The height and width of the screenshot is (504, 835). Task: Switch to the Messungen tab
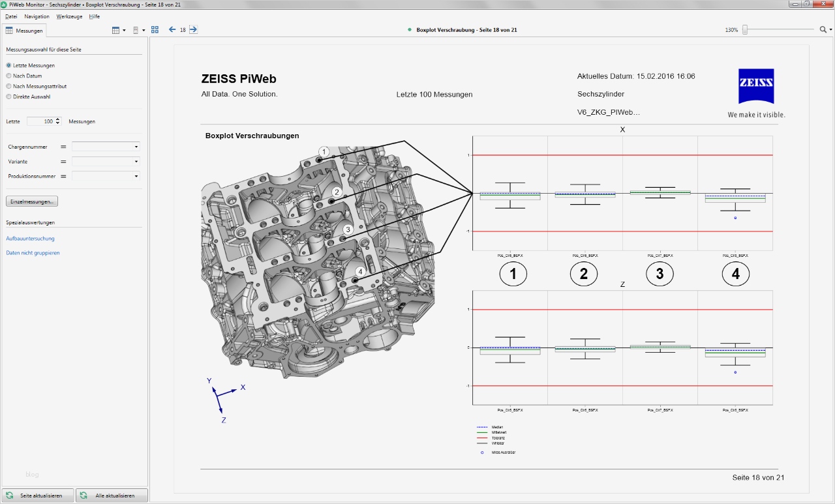(x=24, y=30)
